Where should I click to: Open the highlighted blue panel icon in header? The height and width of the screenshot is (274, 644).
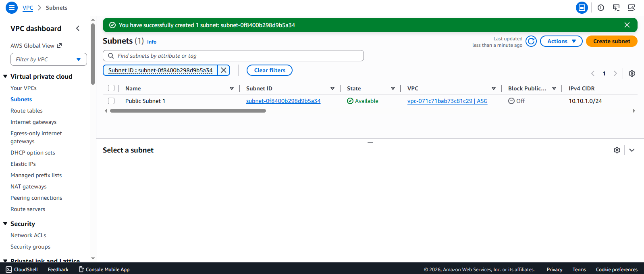(582, 8)
